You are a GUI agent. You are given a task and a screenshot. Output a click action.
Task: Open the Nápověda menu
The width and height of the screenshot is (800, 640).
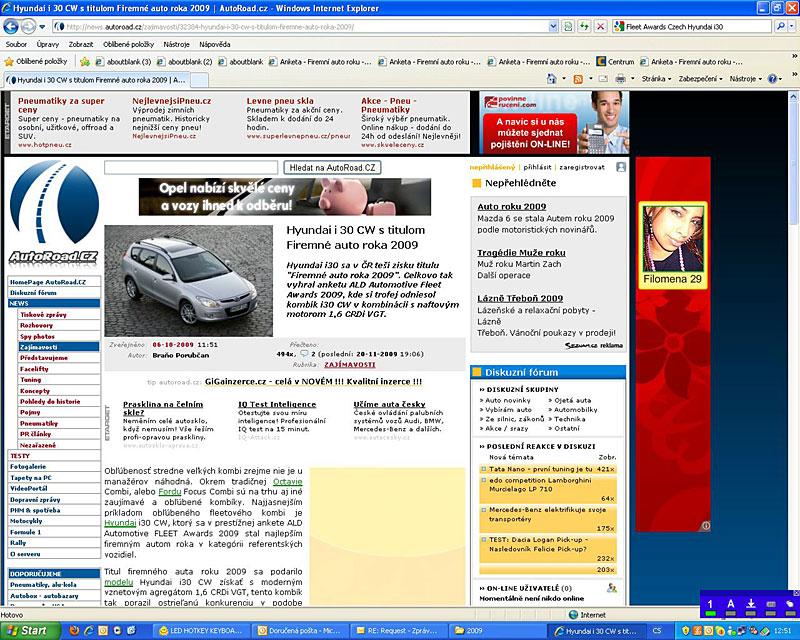(x=215, y=44)
